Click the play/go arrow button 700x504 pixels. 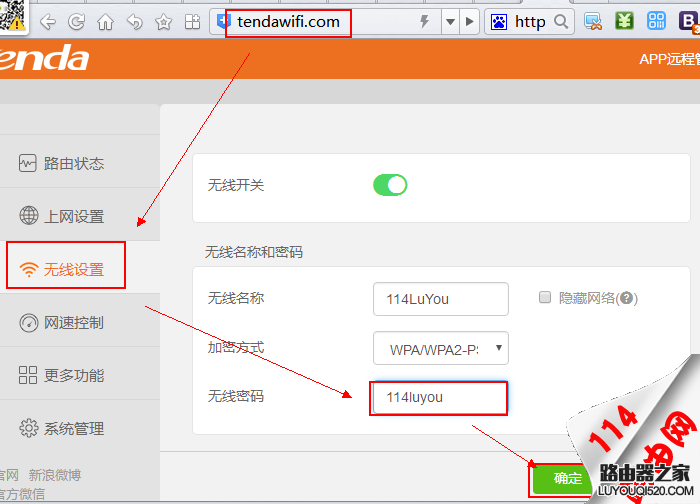click(469, 21)
